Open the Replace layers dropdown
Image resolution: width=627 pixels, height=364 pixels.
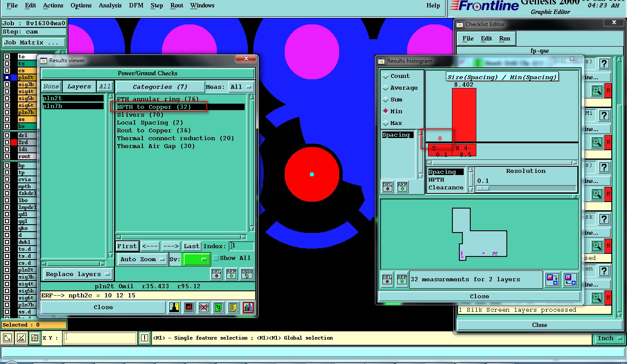pos(78,274)
